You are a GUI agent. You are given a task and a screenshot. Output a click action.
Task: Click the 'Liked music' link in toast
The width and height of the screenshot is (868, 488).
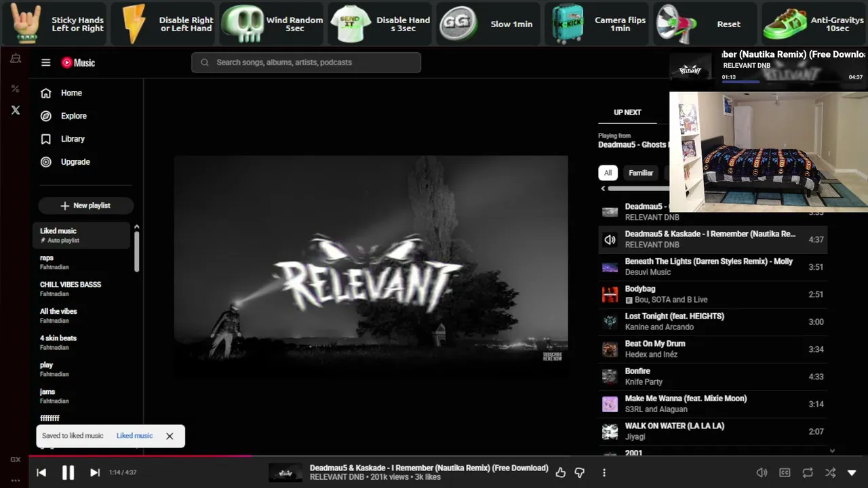click(134, 436)
